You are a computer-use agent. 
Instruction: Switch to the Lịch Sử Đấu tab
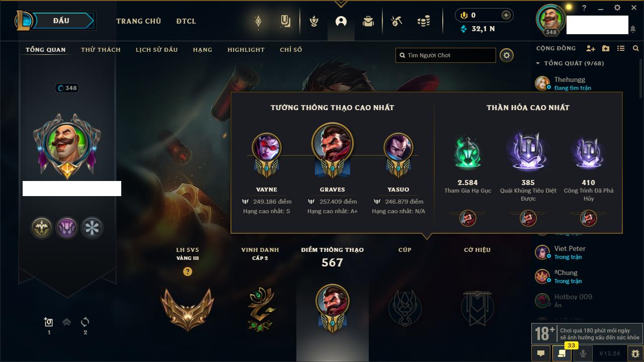[156, 50]
